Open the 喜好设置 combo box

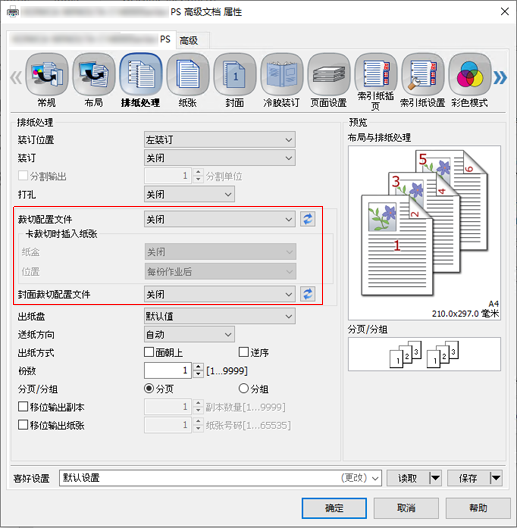click(220, 478)
